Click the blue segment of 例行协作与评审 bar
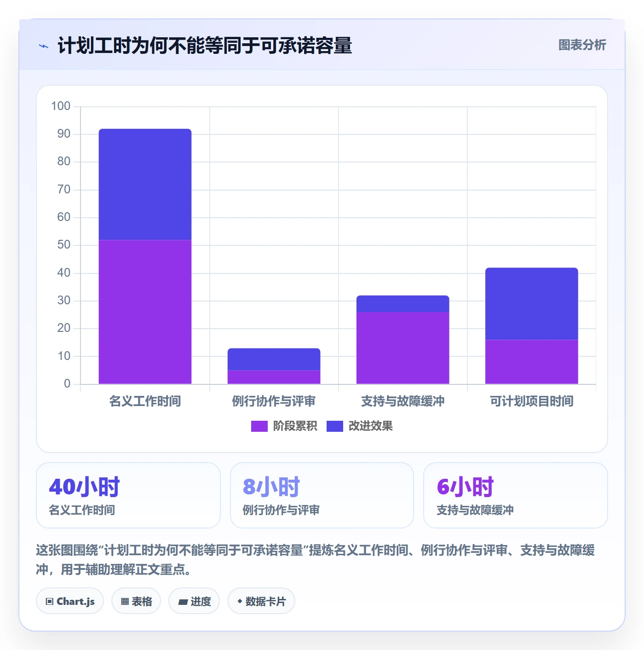Image resolution: width=644 pixels, height=650 pixels. coord(274,359)
